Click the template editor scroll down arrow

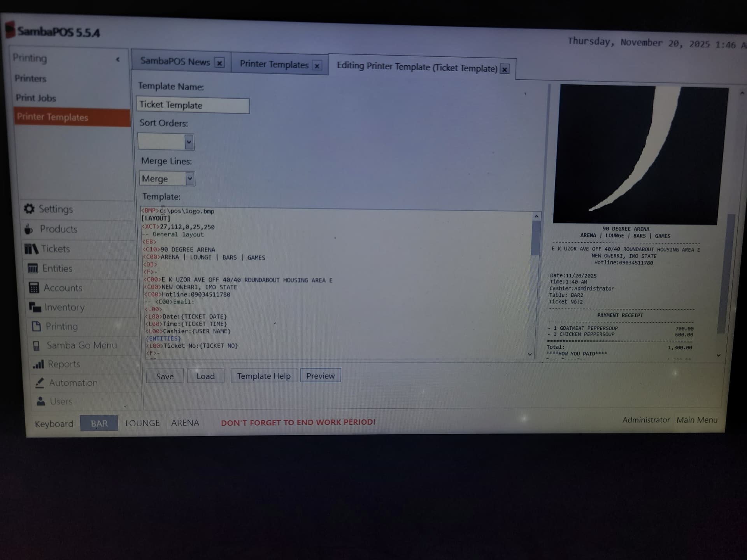530,354
